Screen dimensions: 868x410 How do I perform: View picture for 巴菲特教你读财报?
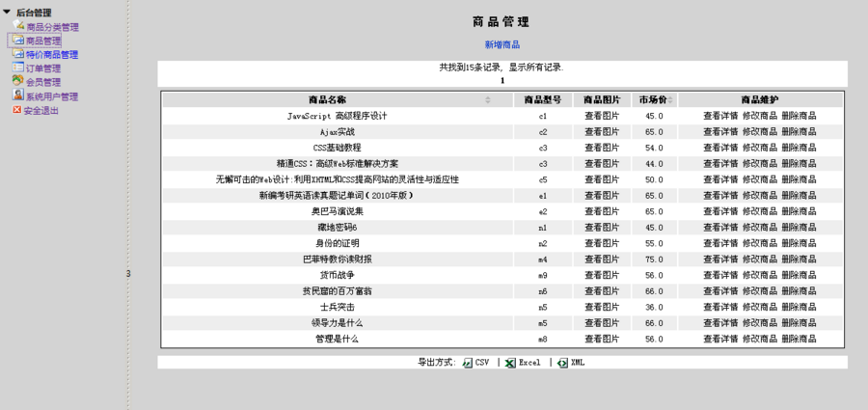pyautogui.click(x=602, y=260)
